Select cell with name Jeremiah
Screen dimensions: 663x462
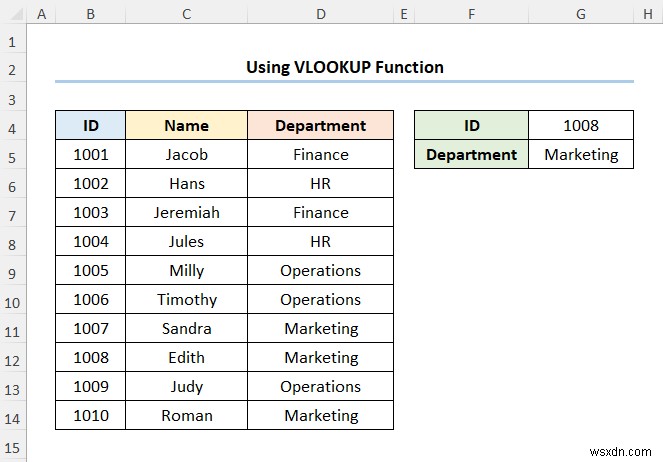[x=186, y=212]
